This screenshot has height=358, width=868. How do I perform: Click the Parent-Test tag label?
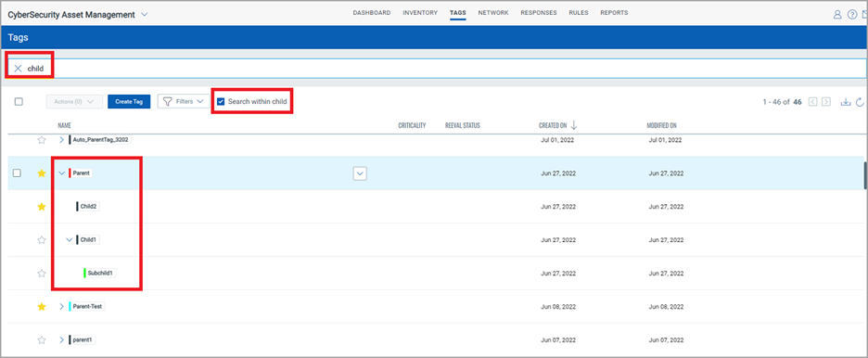pos(87,307)
